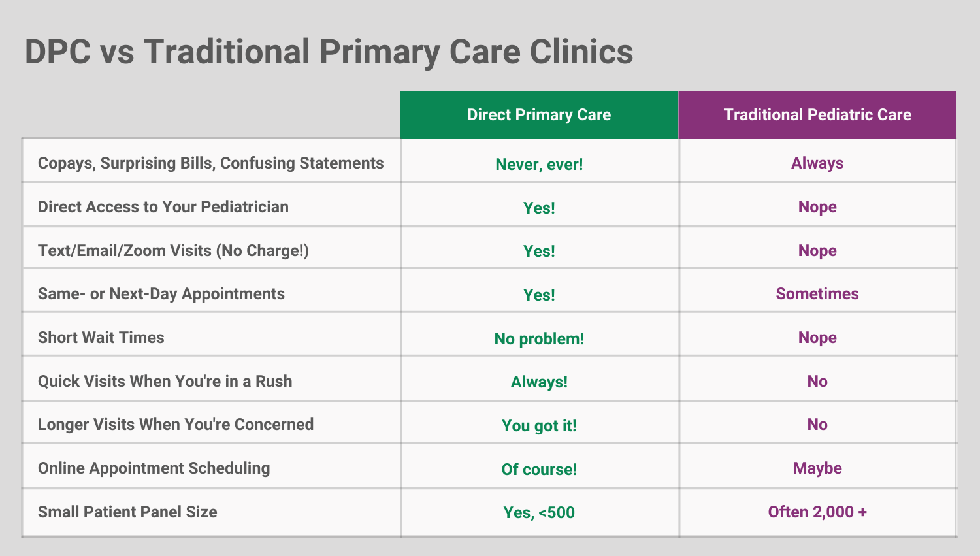Click the green 'Never, ever!' cell
Screen dimensions: 980x556
click(539, 164)
